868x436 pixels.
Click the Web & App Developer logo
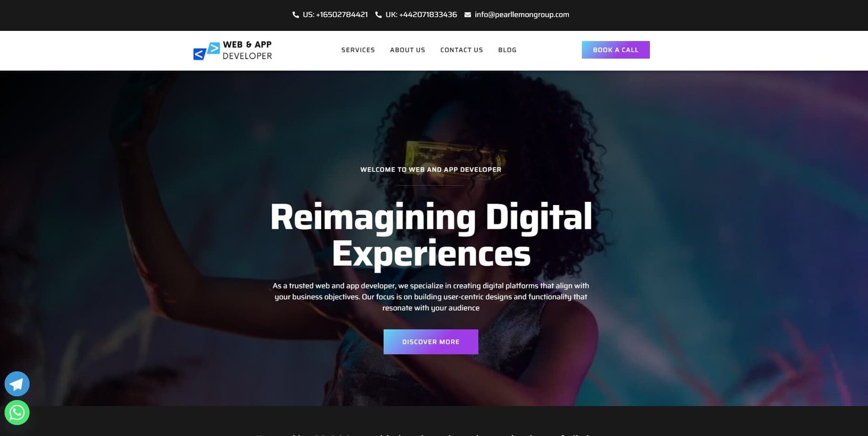click(233, 50)
